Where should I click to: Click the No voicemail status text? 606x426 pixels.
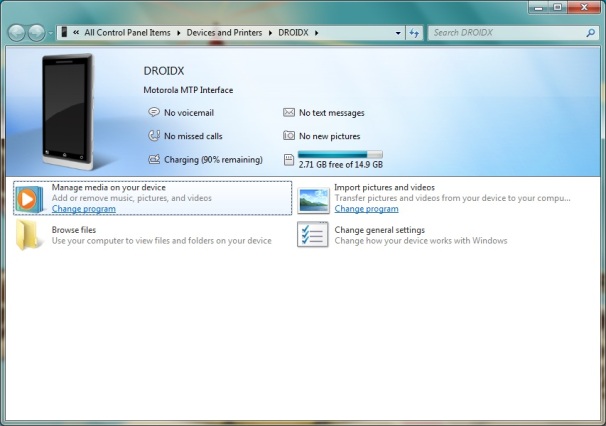[x=189, y=113]
